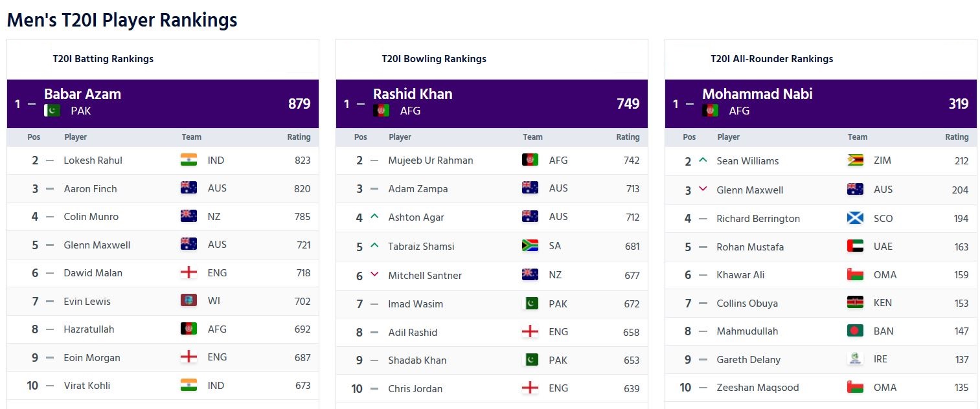Viewport: 980px width, 409px height.
Task: Click Virat Kohli's row in batting rankings
Action: (87, 386)
